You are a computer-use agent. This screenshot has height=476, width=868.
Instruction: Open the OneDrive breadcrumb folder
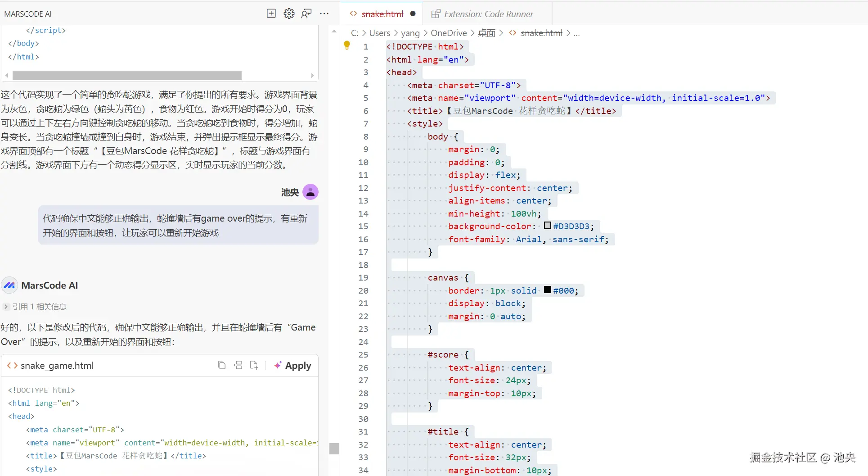(449, 33)
